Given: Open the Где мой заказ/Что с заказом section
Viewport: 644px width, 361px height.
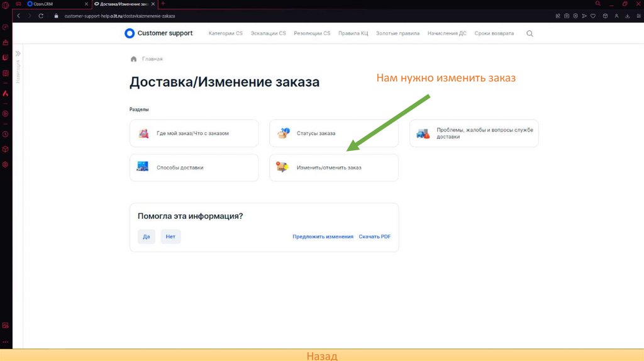Looking at the screenshot, I should click(194, 133).
